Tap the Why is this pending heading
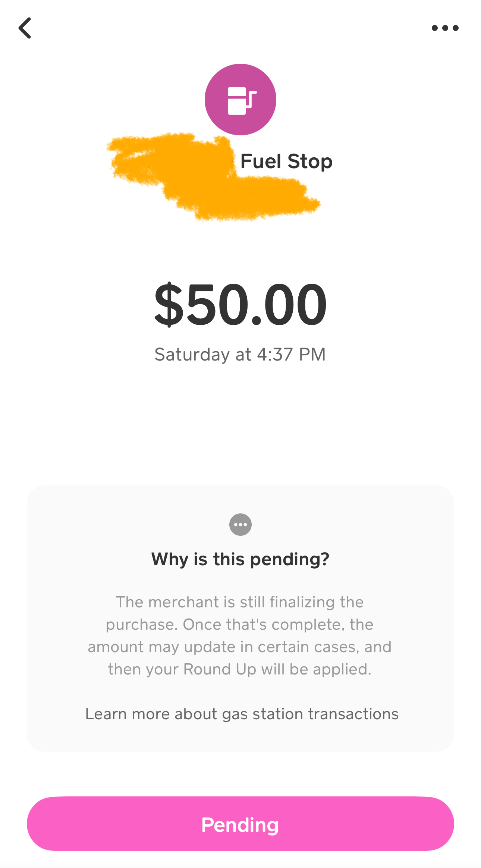The width and height of the screenshot is (481, 868). pyautogui.click(x=240, y=559)
